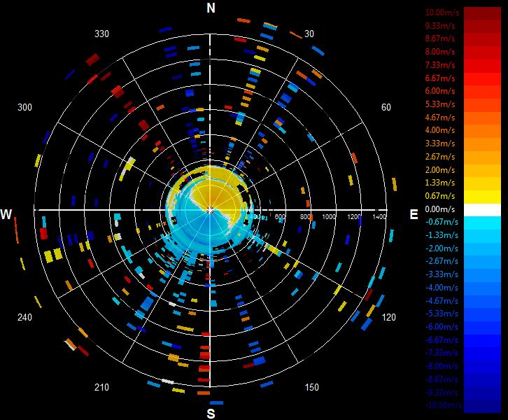Select the 240 degree azimuth label
Screen dimensions: 508x420
tap(24, 317)
